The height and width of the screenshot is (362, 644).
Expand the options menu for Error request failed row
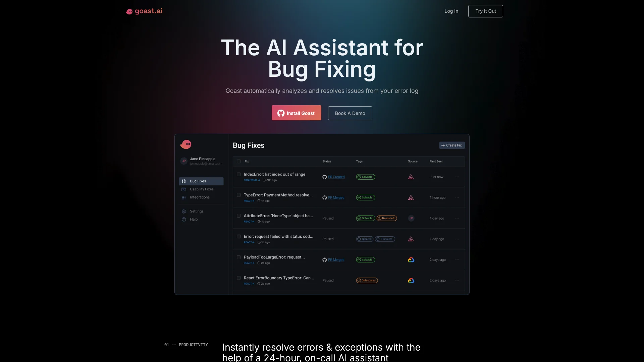457,239
